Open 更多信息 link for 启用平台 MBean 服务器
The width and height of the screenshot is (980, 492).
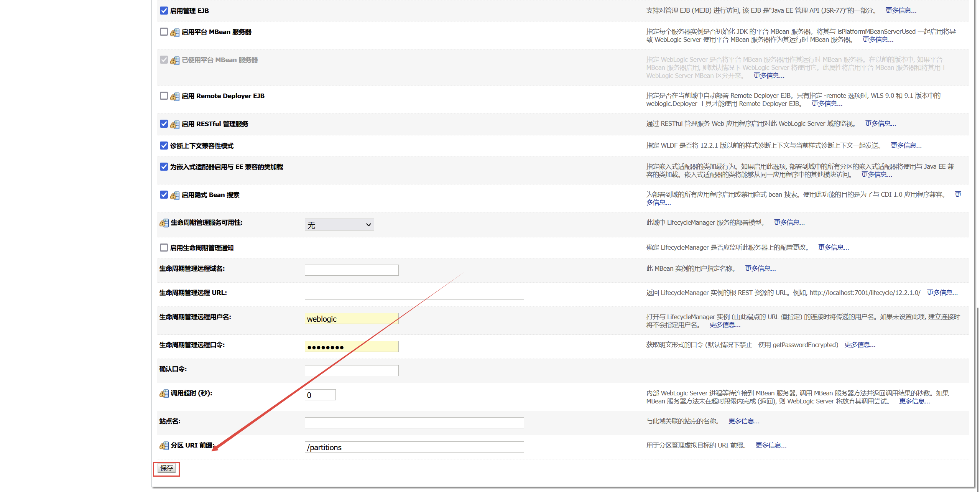coord(878,39)
